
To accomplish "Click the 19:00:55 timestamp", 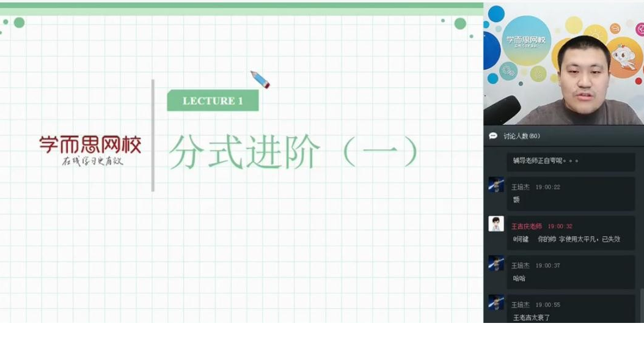I will (547, 305).
